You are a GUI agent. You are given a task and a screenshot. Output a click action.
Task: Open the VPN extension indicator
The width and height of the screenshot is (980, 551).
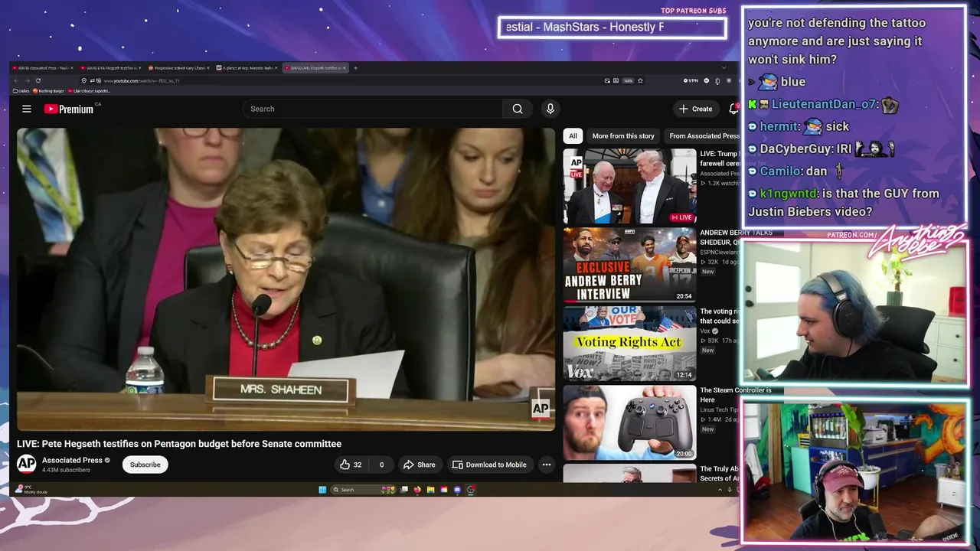691,80
